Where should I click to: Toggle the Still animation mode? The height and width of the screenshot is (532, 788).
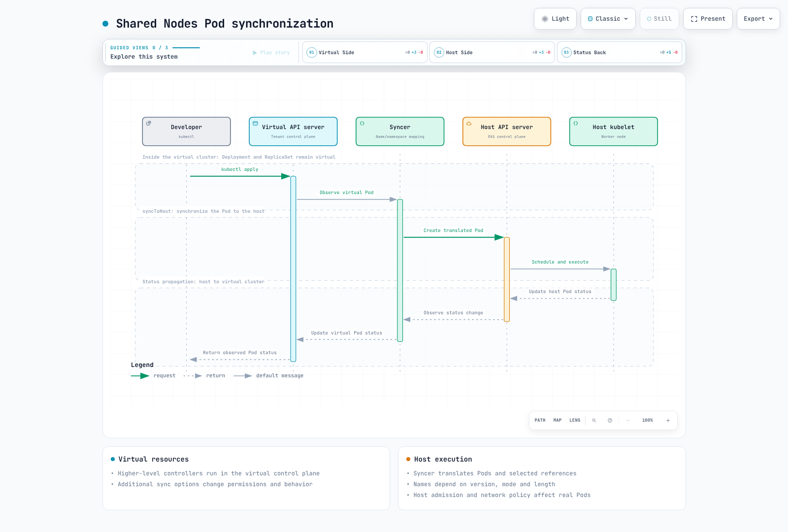659,19
